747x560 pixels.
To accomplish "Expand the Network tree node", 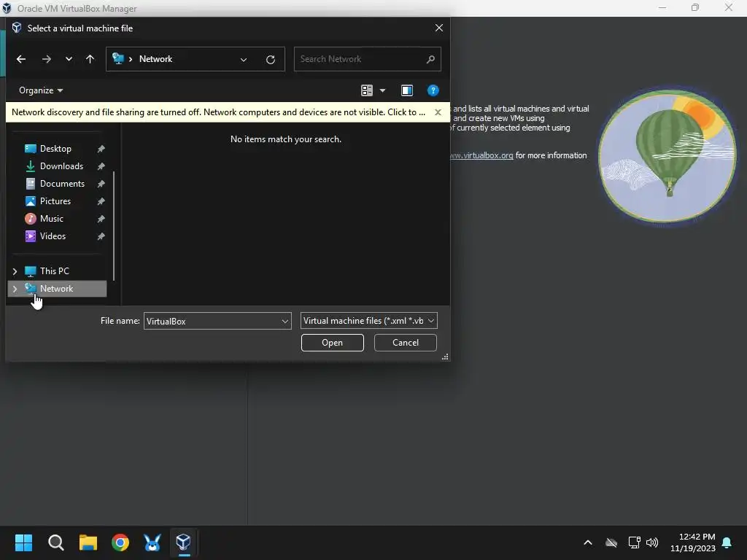I will coord(15,289).
